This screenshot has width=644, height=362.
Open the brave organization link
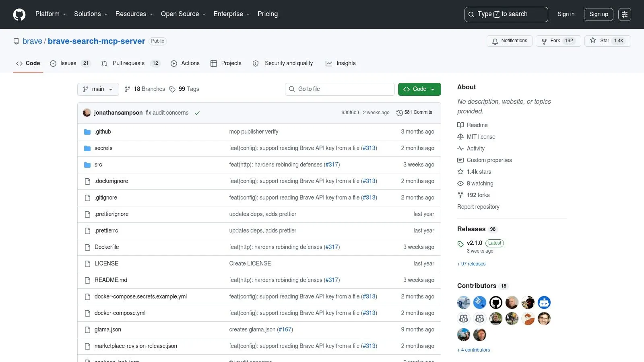[x=32, y=41]
